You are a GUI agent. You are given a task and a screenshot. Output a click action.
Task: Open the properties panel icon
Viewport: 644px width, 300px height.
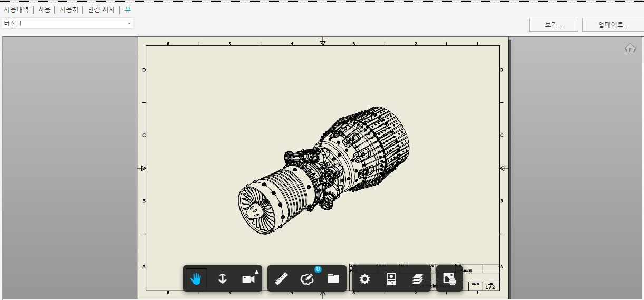coord(391,278)
